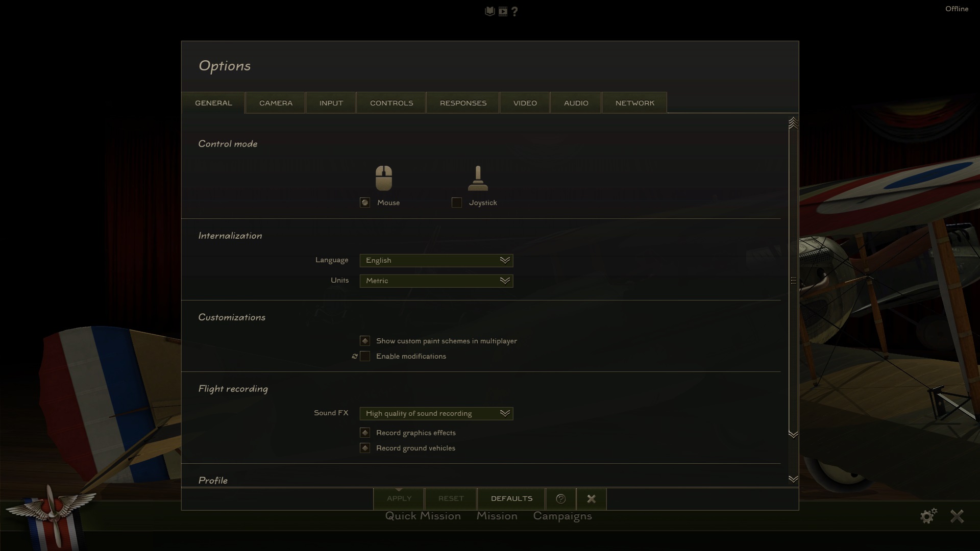The height and width of the screenshot is (551, 980).
Task: Click the help circle icon beside DEFAULTS
Action: 560,499
